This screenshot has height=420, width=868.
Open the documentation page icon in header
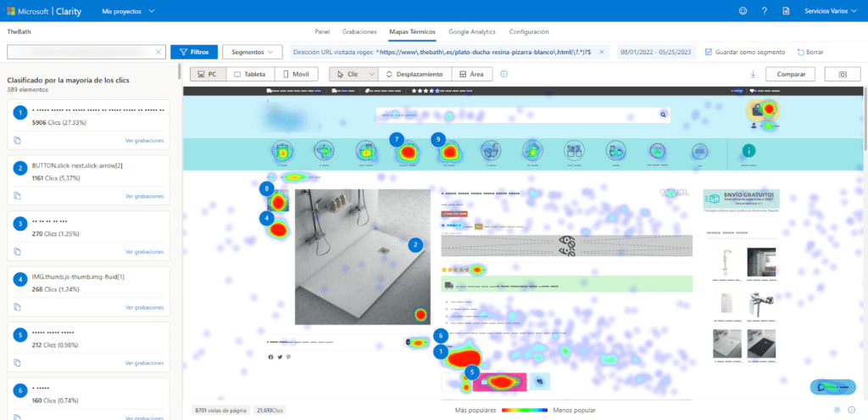pyautogui.click(x=786, y=11)
